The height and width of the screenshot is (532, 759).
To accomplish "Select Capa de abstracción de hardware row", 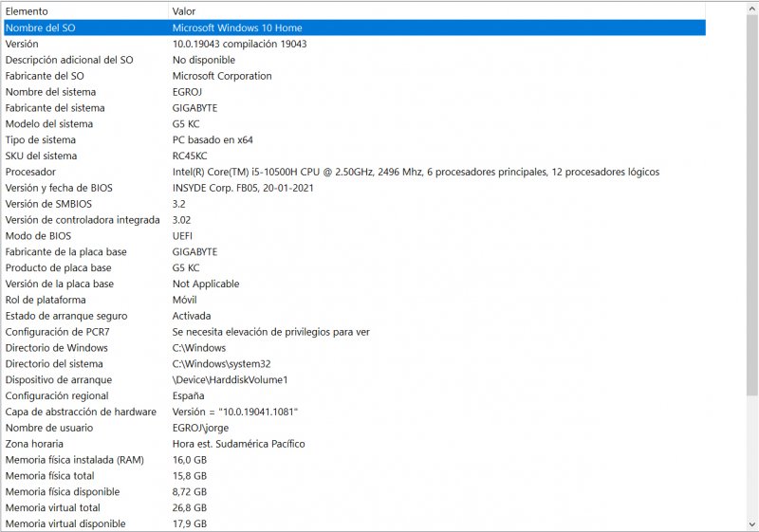I will [354, 412].
